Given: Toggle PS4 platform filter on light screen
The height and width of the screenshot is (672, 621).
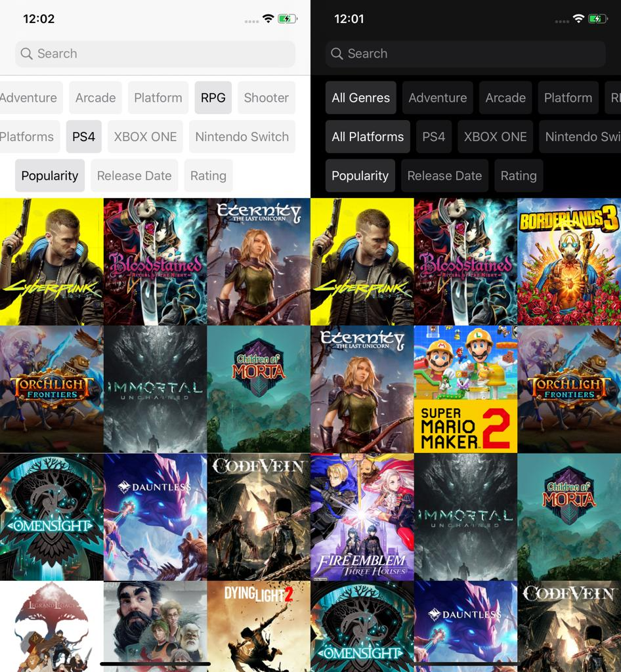Looking at the screenshot, I should pos(83,136).
